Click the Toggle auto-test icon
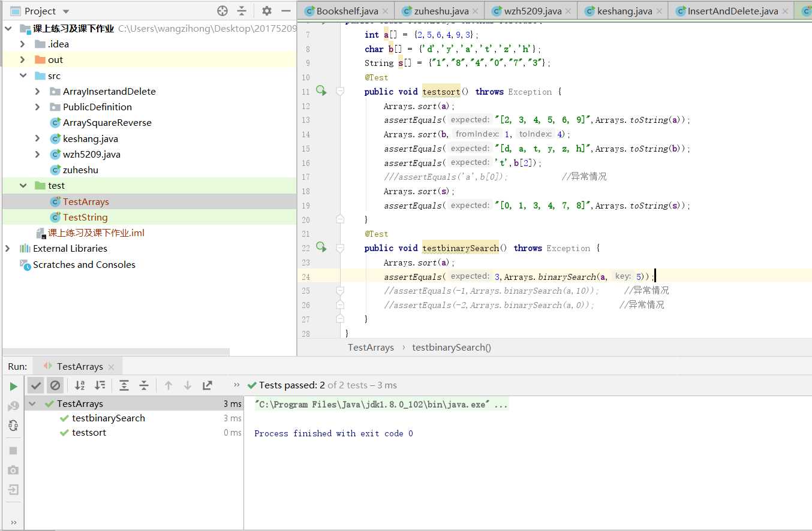 (x=13, y=426)
